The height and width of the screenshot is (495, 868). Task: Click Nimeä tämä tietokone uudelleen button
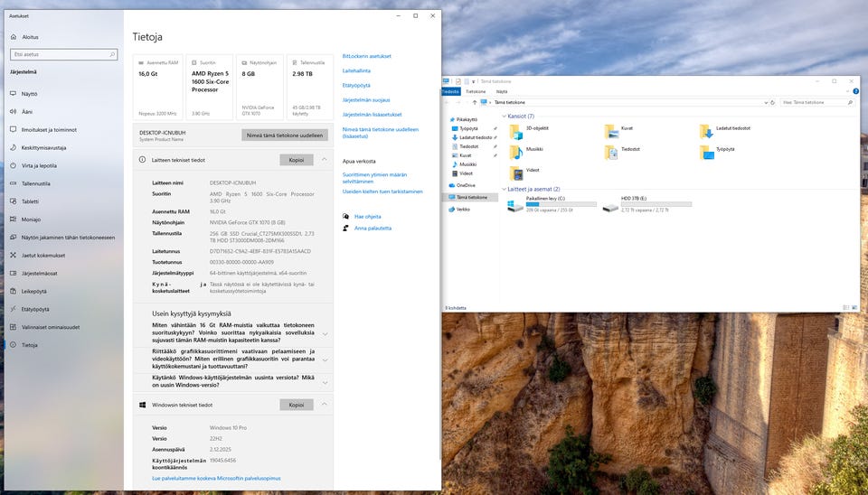(x=285, y=135)
